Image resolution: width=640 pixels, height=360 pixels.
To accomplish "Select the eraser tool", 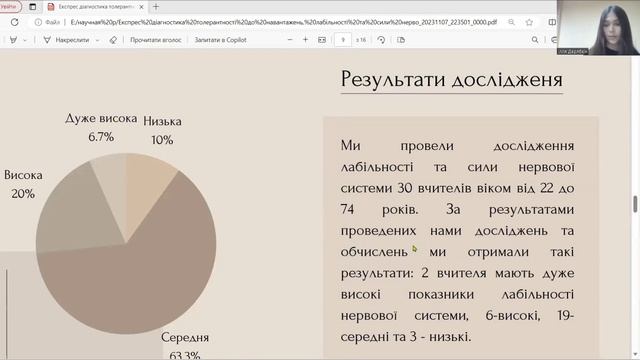I will [x=113, y=40].
